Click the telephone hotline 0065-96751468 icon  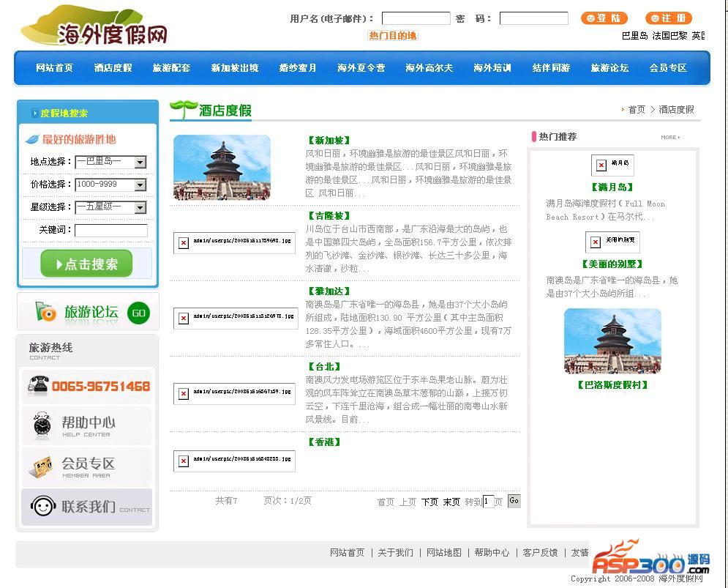pyautogui.click(x=38, y=385)
